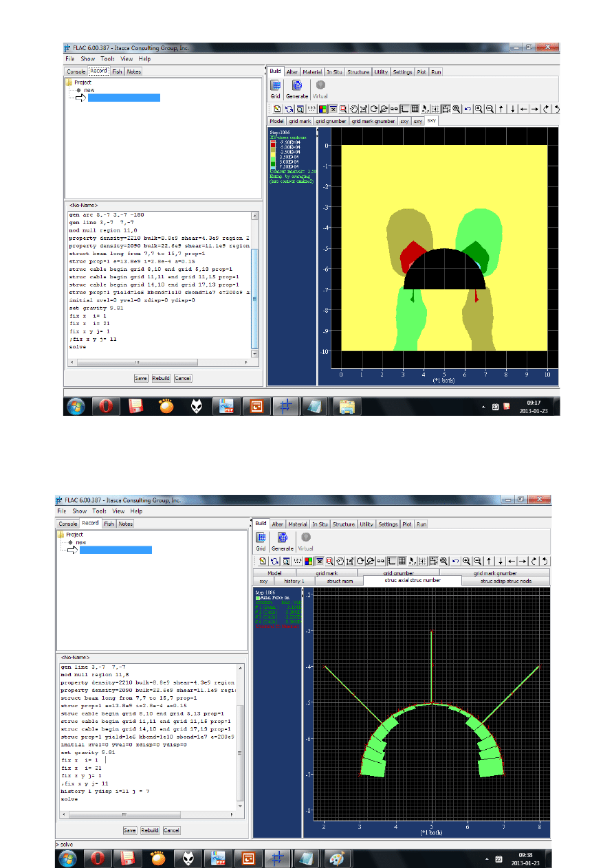614x868 pixels.
Task: Click the vertical scrollbar of the upper command list
Action: point(254,289)
